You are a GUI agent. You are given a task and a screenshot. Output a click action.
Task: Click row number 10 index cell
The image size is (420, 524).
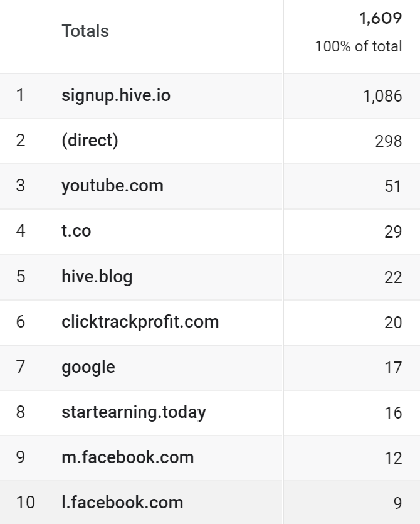pos(26,503)
